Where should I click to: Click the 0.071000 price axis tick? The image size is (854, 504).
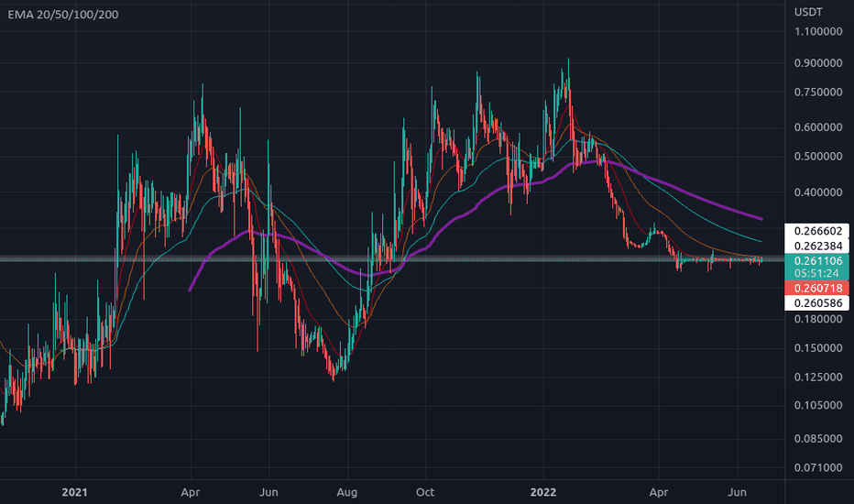818,467
